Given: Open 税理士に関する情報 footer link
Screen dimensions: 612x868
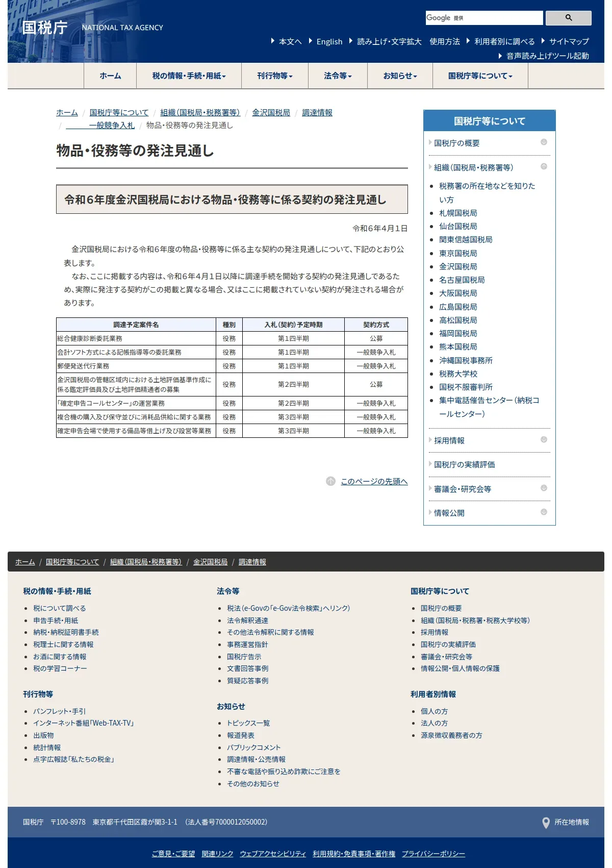Looking at the screenshot, I should [x=63, y=644].
